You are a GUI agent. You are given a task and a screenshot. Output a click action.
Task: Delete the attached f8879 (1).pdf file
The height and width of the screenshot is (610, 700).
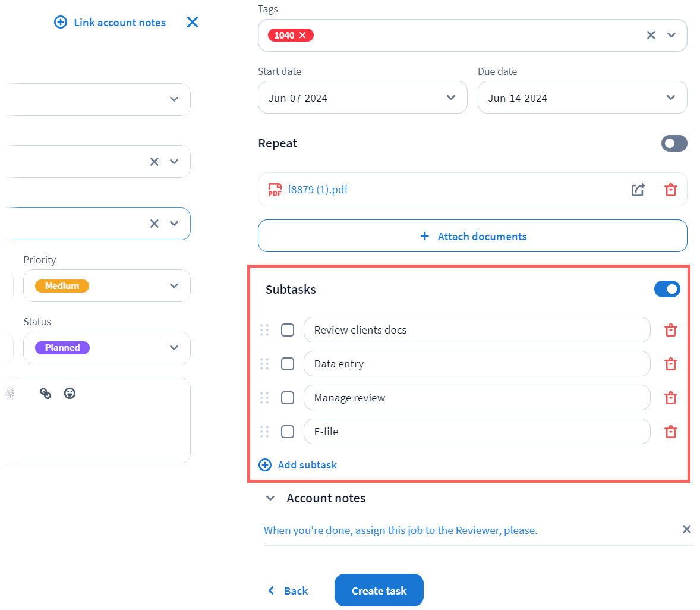670,190
